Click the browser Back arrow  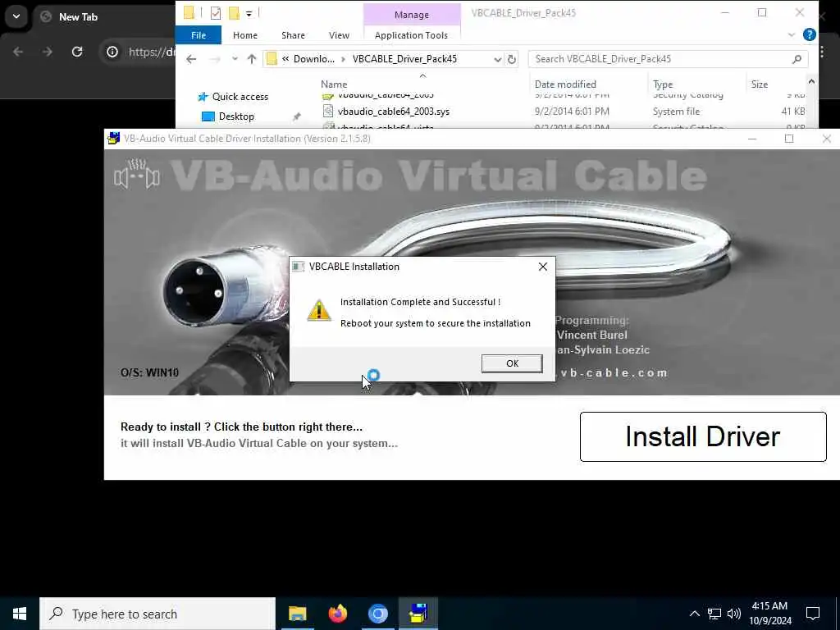pos(18,52)
